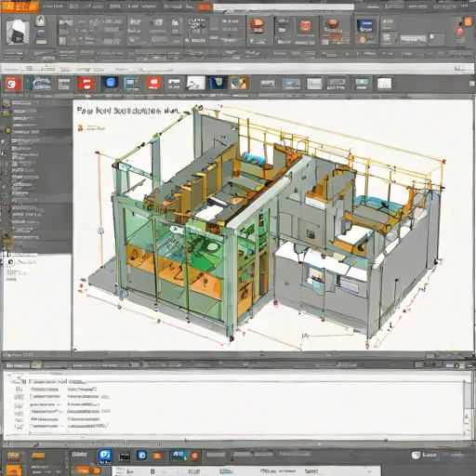This screenshot has width=476, height=476.
Task: Click the green panel icon in second toolbar
Action: (x=362, y=83)
